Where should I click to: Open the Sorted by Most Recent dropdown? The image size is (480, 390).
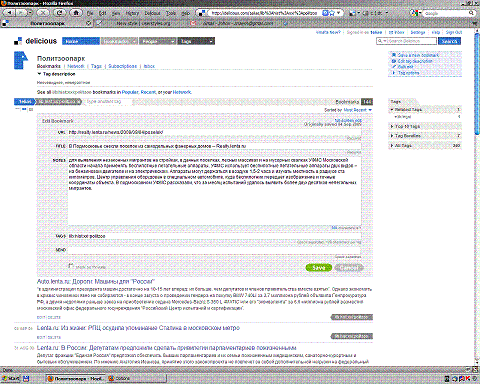(x=358, y=110)
